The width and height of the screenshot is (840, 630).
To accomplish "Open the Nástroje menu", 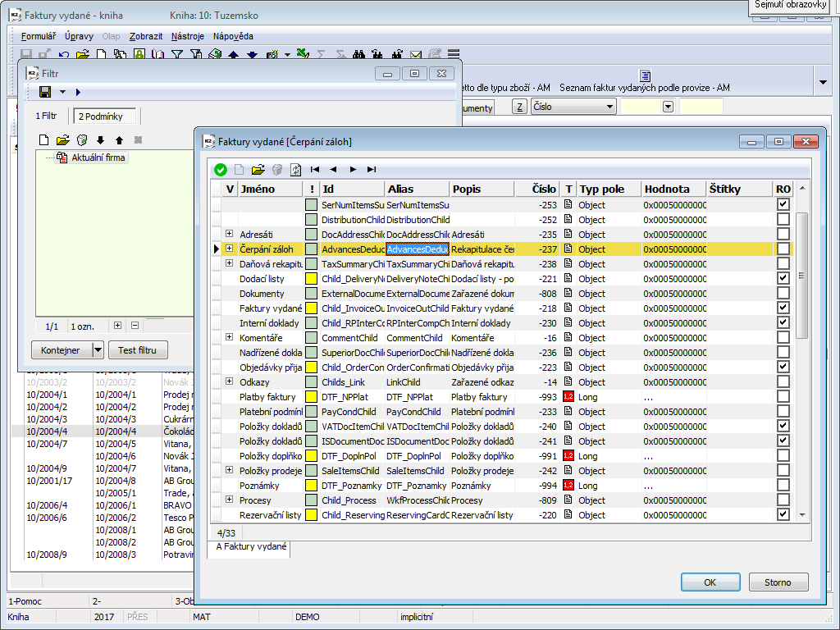I will coord(188,36).
